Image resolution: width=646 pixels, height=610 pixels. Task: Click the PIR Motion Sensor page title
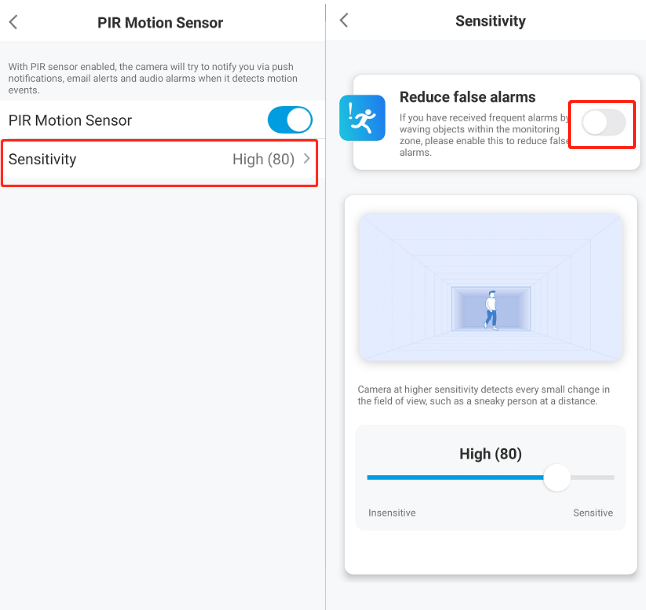coord(160,23)
